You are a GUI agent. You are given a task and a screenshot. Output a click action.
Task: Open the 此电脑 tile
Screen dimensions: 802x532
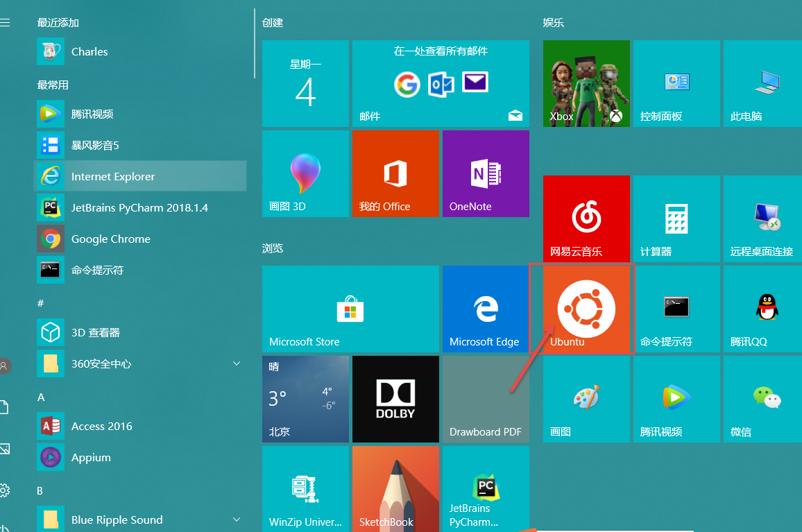pos(762,83)
